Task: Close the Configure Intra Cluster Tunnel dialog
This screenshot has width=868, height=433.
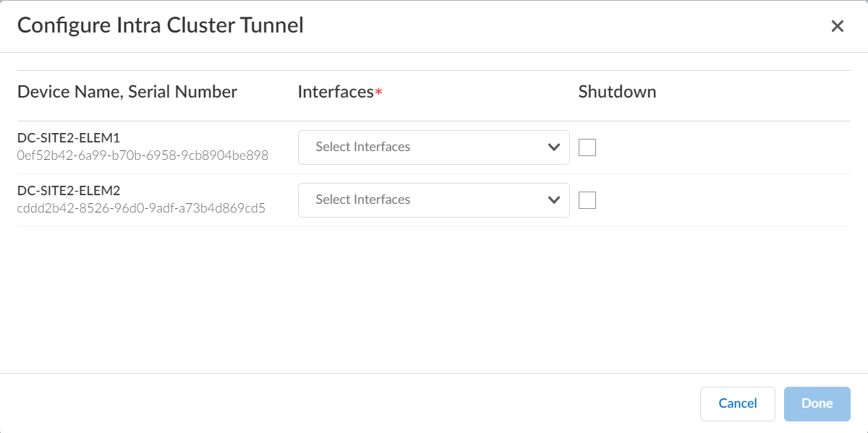Action: [x=837, y=27]
